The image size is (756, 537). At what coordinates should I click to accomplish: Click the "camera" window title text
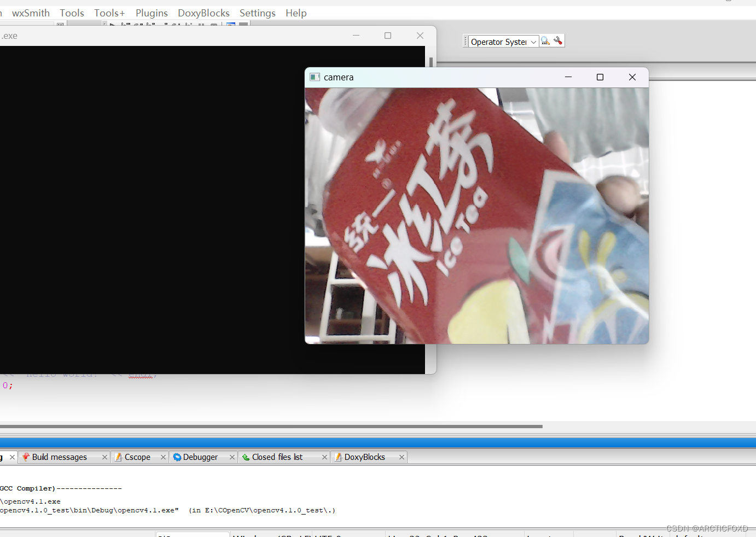click(x=339, y=77)
